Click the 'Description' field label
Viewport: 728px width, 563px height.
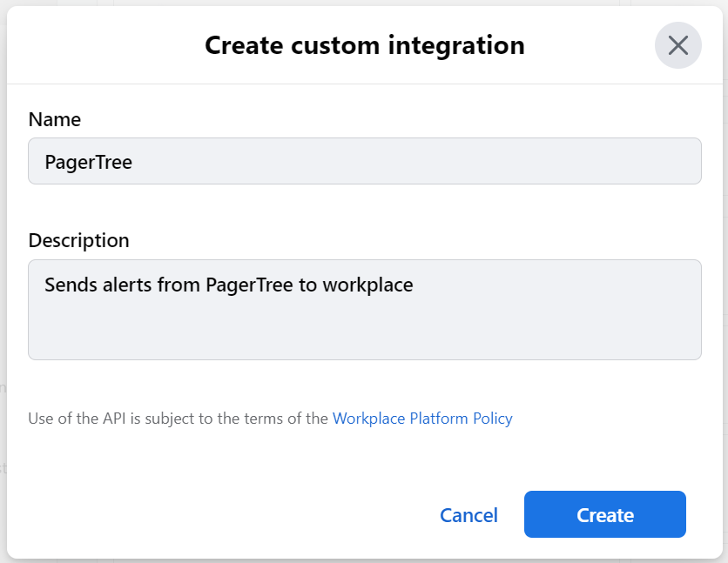pos(78,240)
